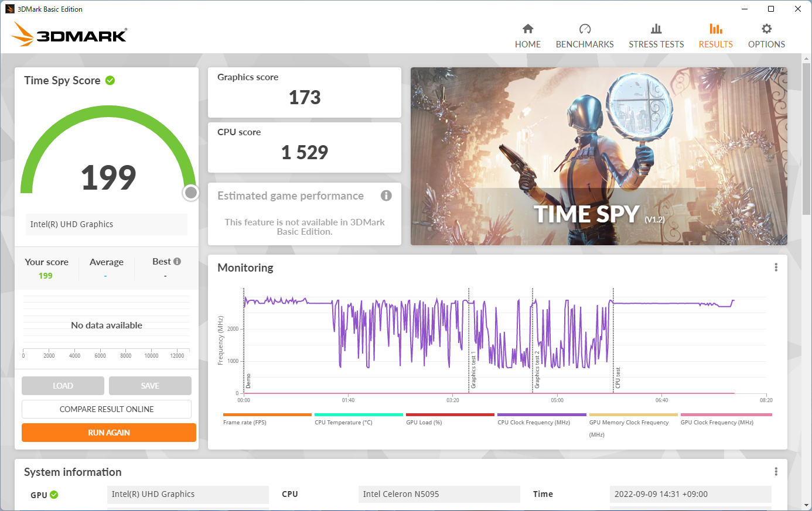
Task: Open Monitoring panel three-dot menu
Action: (776, 267)
